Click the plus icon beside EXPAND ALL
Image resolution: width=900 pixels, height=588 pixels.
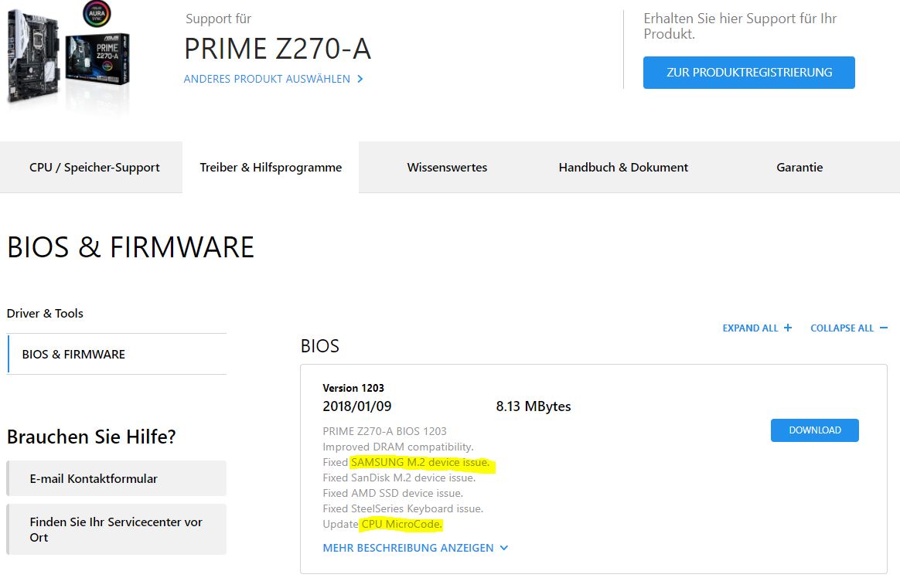787,328
